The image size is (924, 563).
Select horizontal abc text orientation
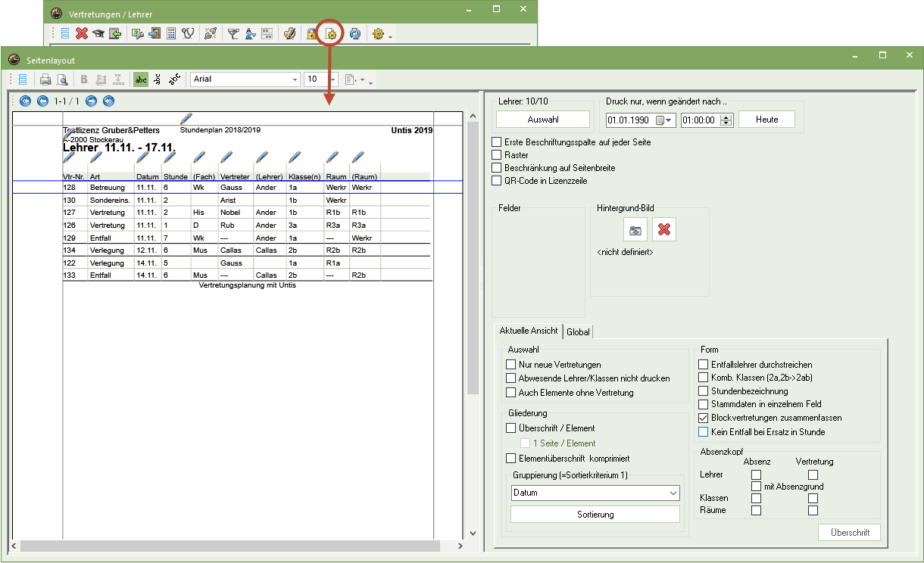[141, 79]
